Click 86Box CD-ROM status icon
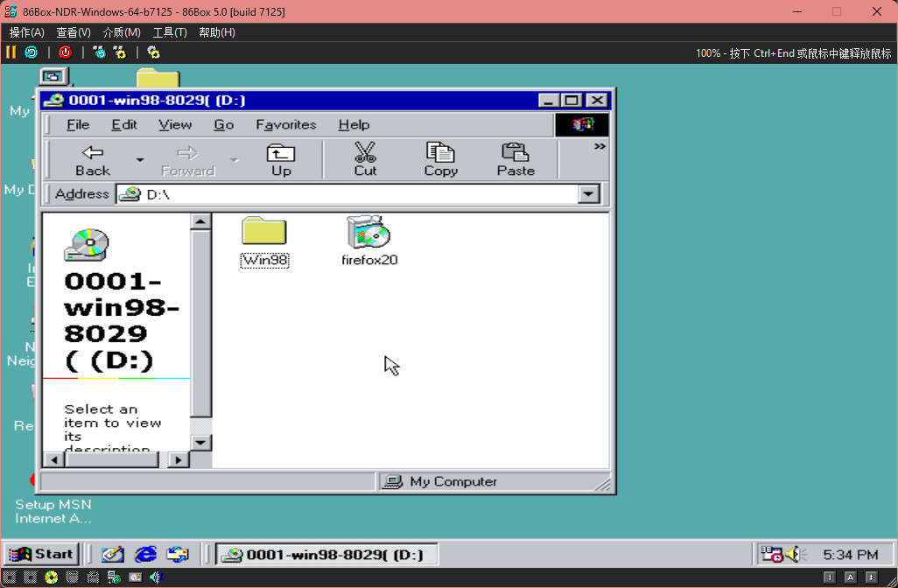 click(52, 577)
